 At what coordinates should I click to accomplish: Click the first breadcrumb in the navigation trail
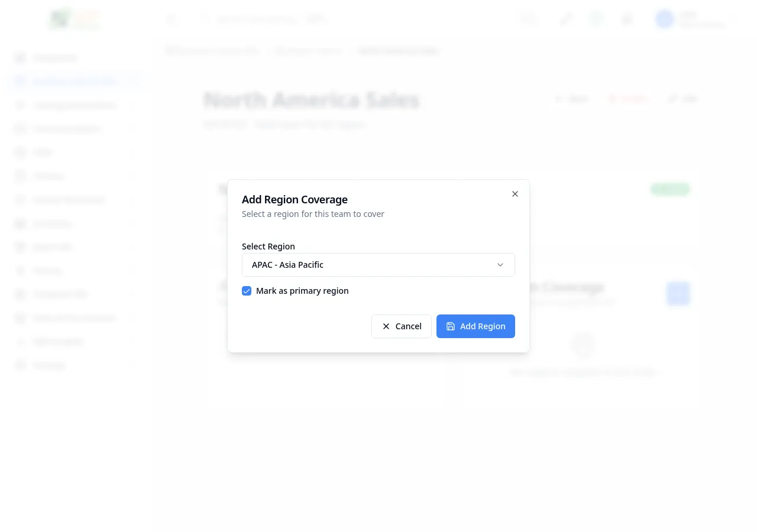(212, 51)
